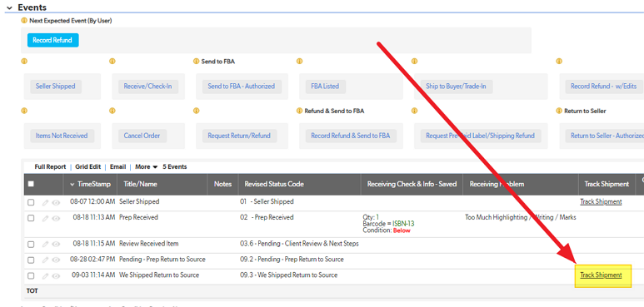Image resolution: width=644 pixels, height=307 pixels.
Task: Collapse the Events section chevron
Action: pos(9,7)
